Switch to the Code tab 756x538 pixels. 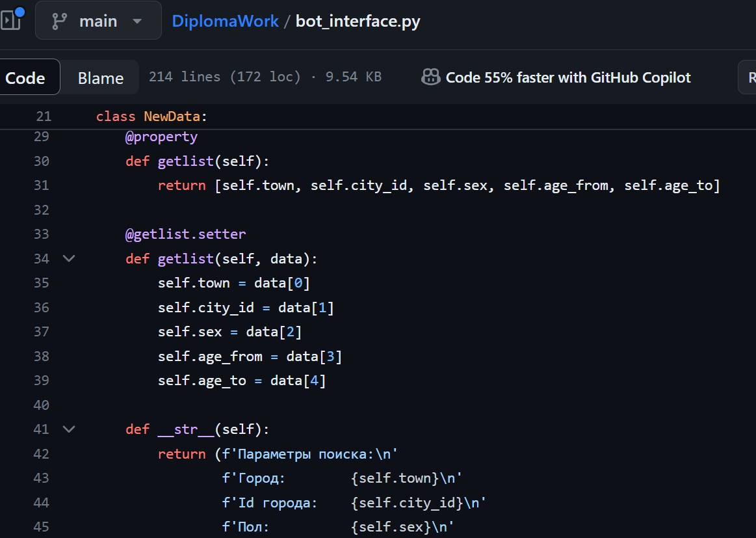26,77
